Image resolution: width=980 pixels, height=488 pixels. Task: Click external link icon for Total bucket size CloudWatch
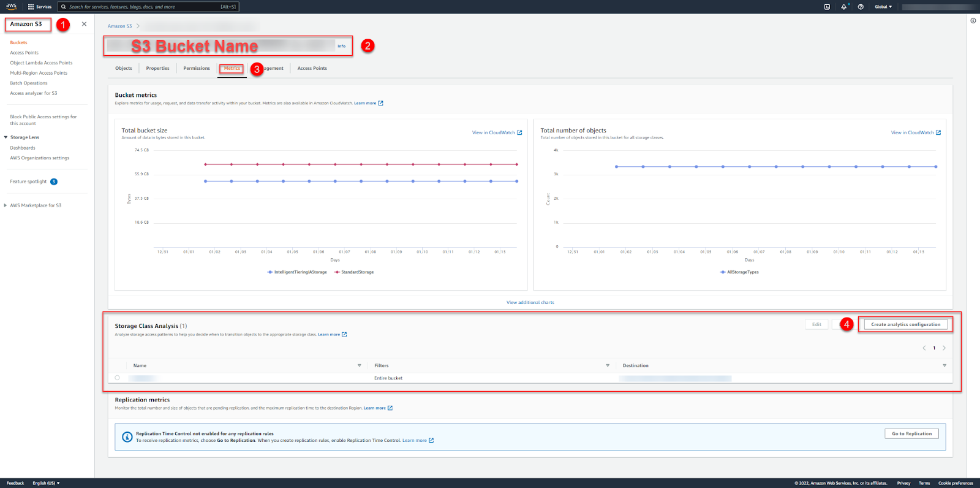pyautogui.click(x=519, y=132)
